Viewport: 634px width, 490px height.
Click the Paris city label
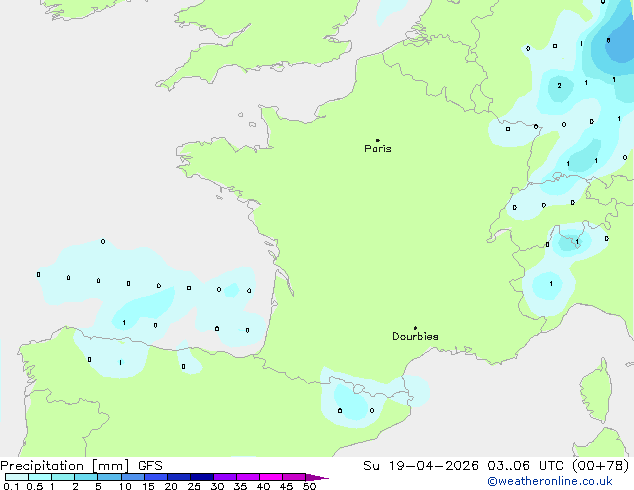coord(378,149)
